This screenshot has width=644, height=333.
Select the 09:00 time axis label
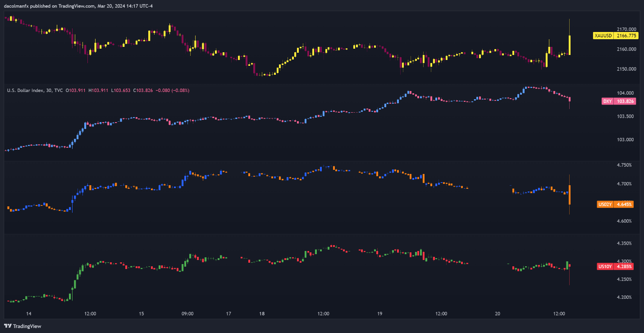click(187, 314)
